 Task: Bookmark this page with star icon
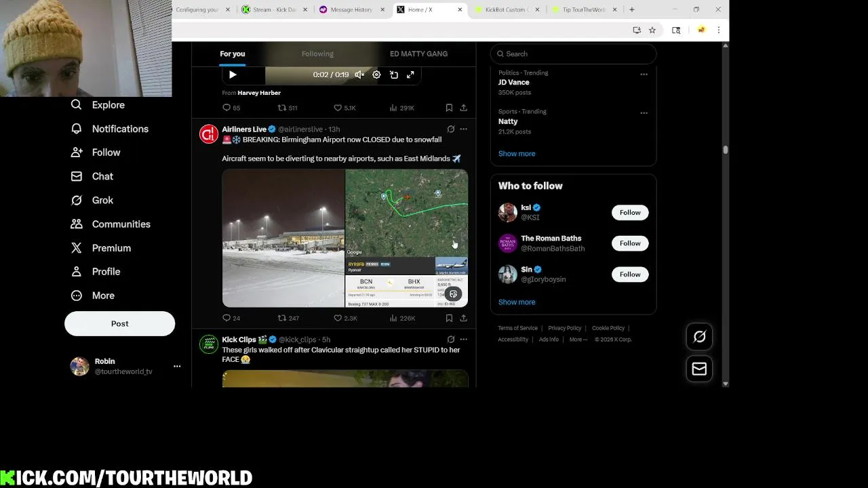tap(652, 30)
